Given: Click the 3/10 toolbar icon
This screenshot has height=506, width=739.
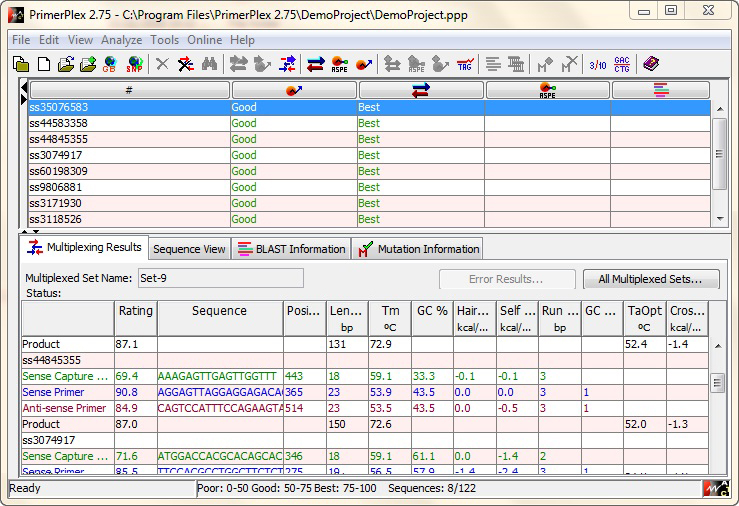Looking at the screenshot, I should point(598,65).
